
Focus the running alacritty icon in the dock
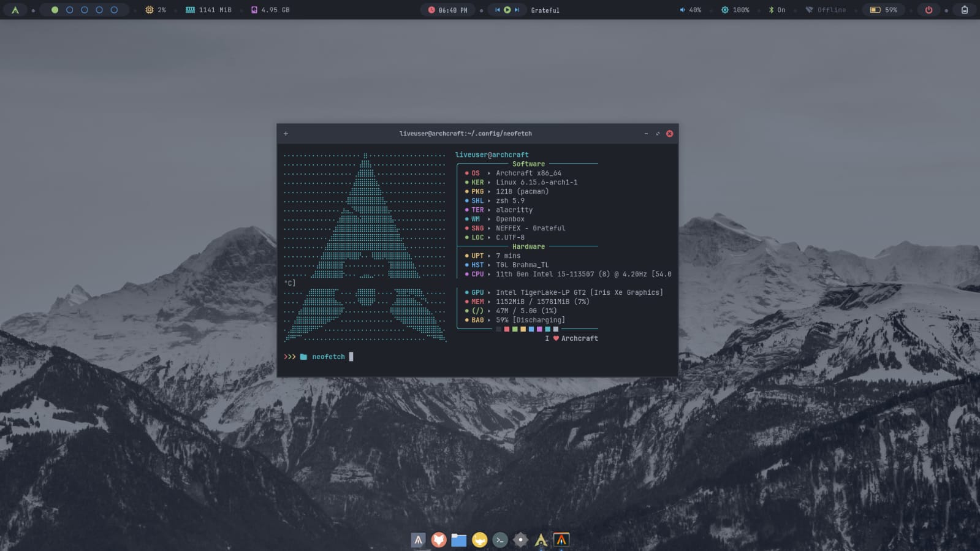click(x=561, y=540)
